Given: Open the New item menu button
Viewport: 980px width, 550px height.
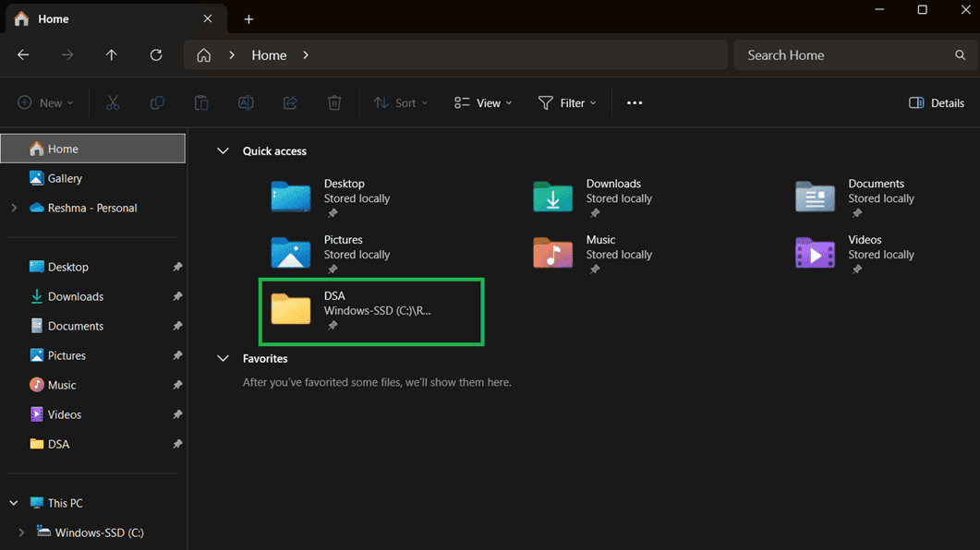Looking at the screenshot, I should 45,103.
